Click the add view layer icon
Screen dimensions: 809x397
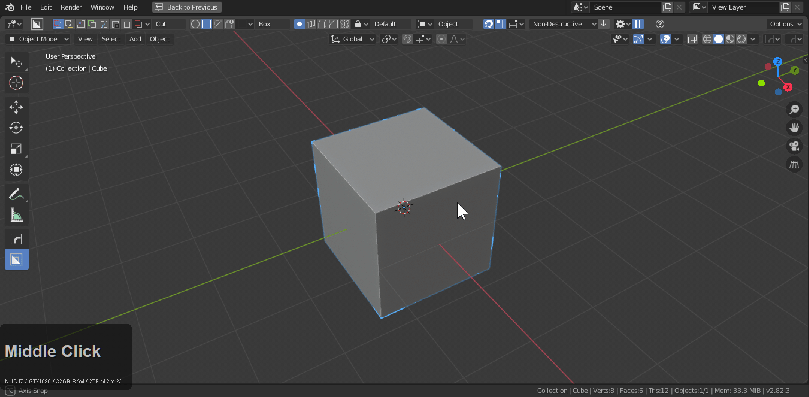pos(786,7)
